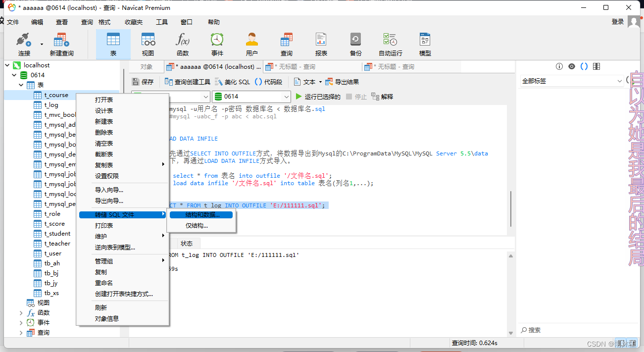Open the 0614 database dropdown
Viewport: 644px width, 352px height.
tap(251, 97)
